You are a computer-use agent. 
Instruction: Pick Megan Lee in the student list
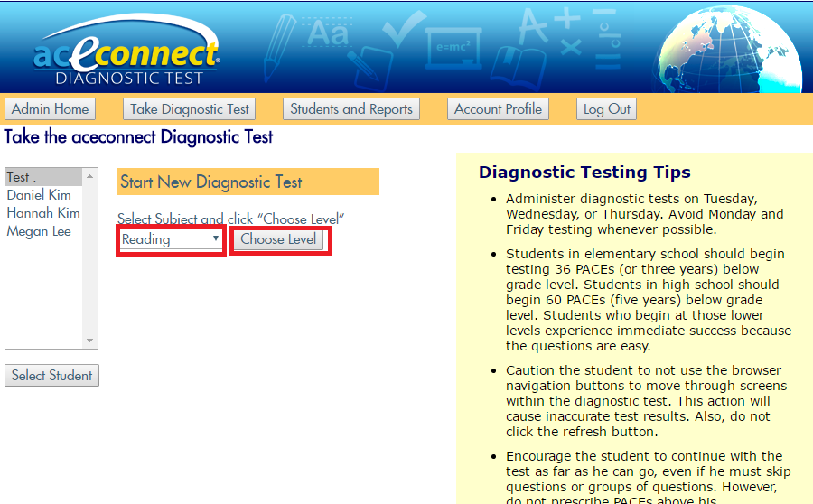pos(43,231)
